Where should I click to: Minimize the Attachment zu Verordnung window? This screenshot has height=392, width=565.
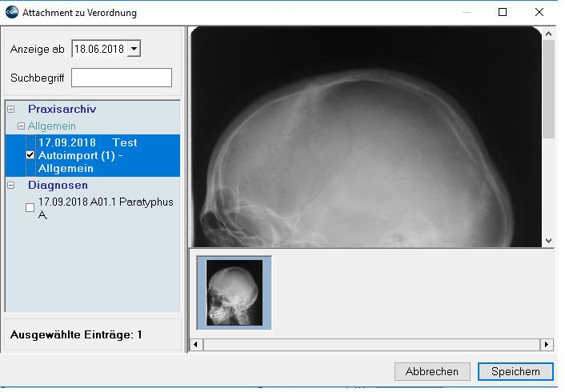[467, 12]
